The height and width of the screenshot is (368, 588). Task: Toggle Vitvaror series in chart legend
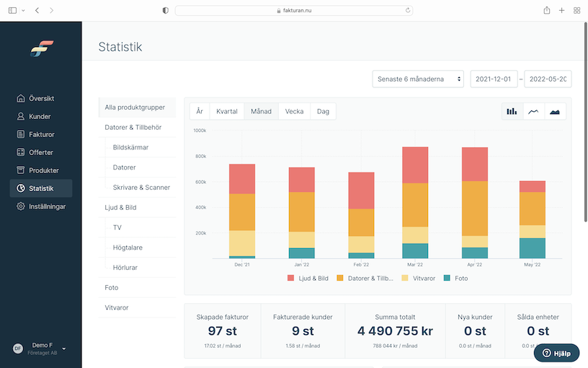(x=418, y=278)
